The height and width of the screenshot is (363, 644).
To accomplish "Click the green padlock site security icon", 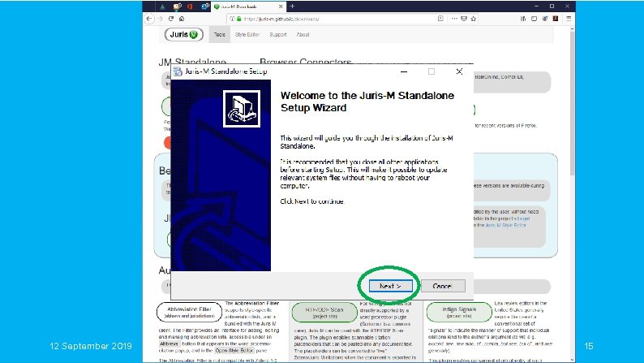I will [239, 19].
